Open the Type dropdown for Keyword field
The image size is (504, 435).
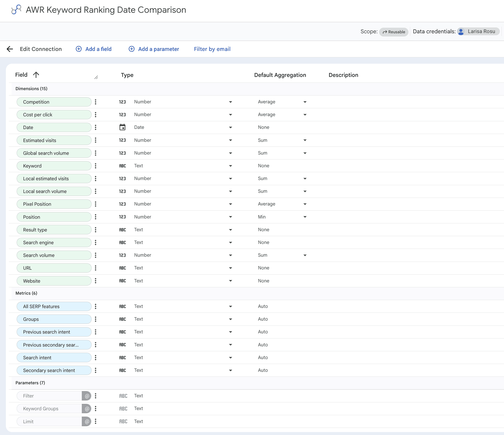click(x=230, y=166)
